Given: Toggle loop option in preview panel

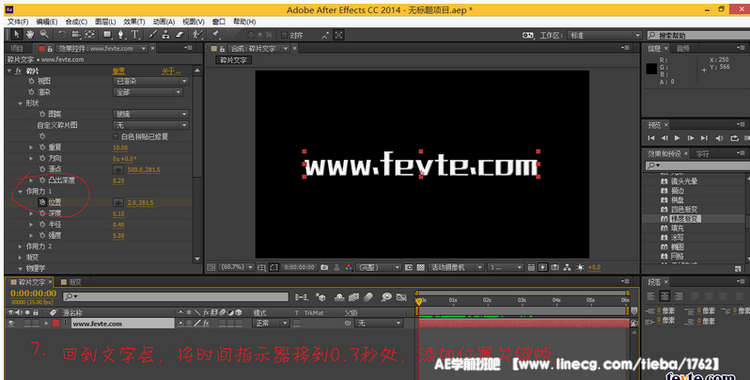Looking at the screenshot, I should coord(734,138).
